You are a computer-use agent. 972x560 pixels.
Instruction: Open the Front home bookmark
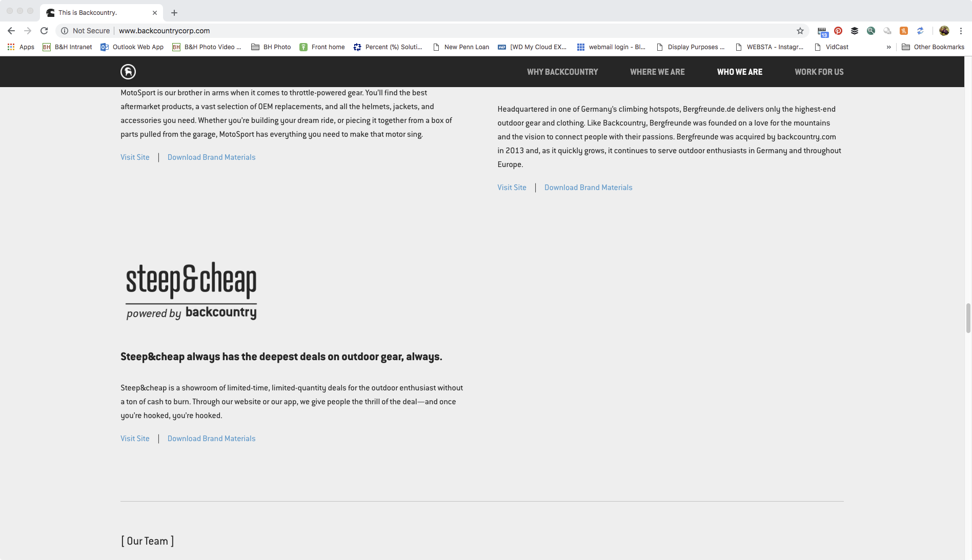322,47
